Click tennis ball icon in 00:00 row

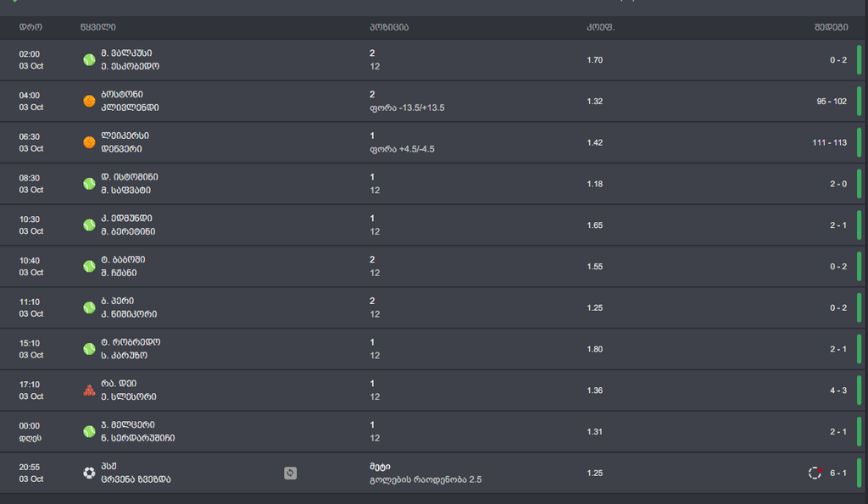tap(89, 431)
